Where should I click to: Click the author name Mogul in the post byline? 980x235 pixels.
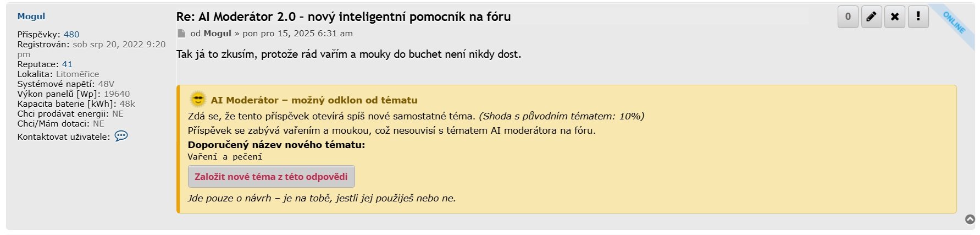pos(217,34)
